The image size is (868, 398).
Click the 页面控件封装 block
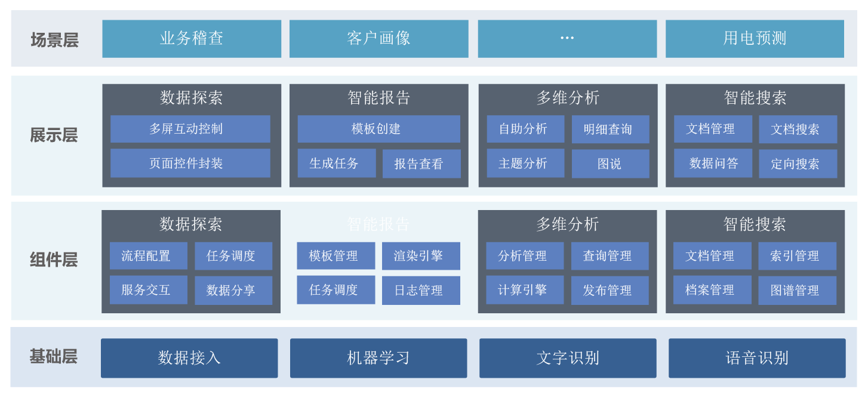point(190,163)
